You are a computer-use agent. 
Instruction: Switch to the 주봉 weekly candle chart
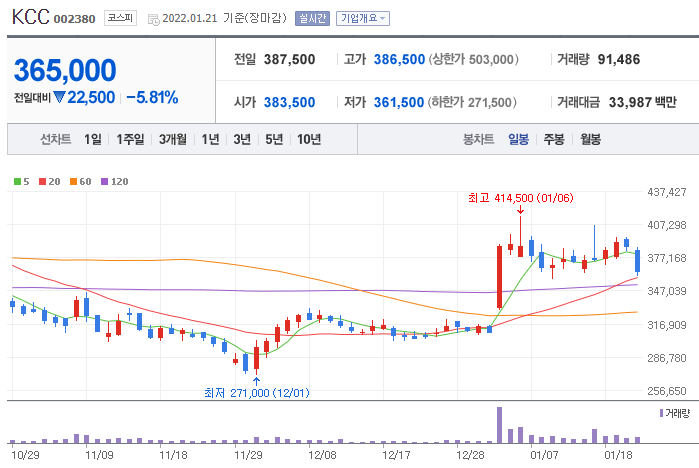click(x=554, y=140)
